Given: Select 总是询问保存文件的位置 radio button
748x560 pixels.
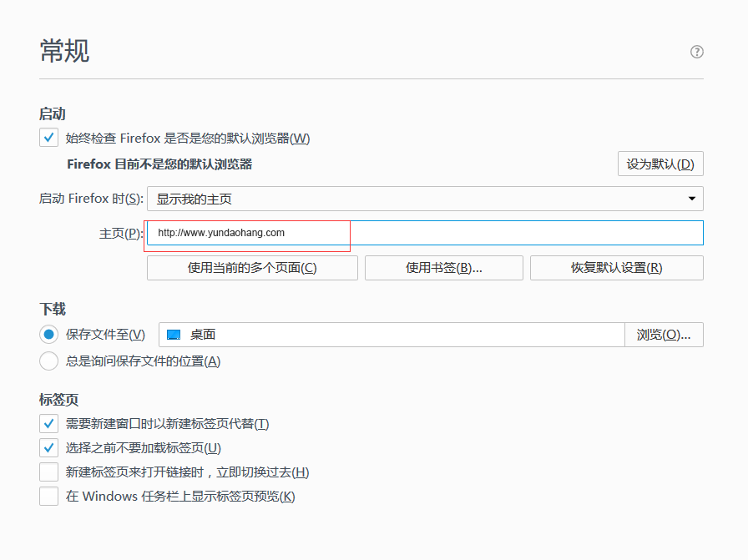Looking at the screenshot, I should (48, 361).
